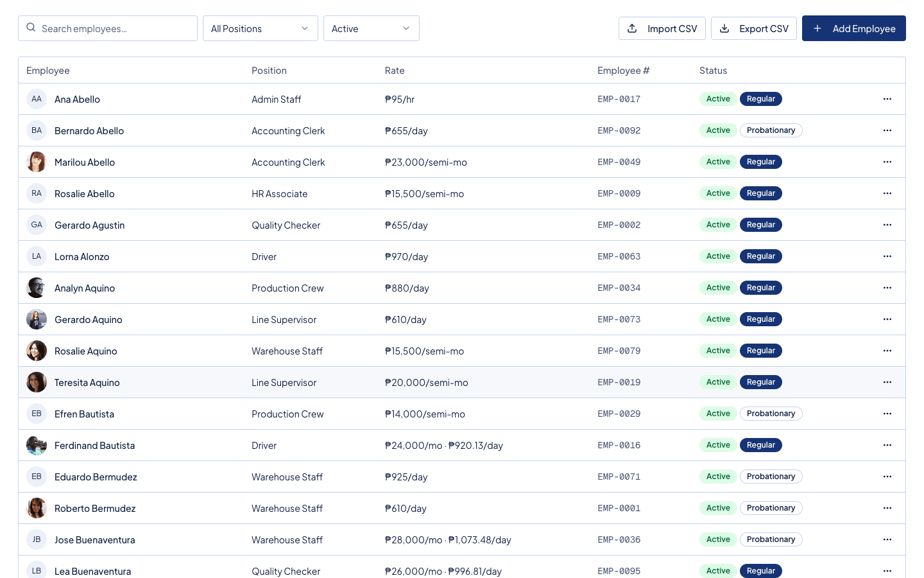Click Analyn Aquino's profile photo

[x=37, y=288]
